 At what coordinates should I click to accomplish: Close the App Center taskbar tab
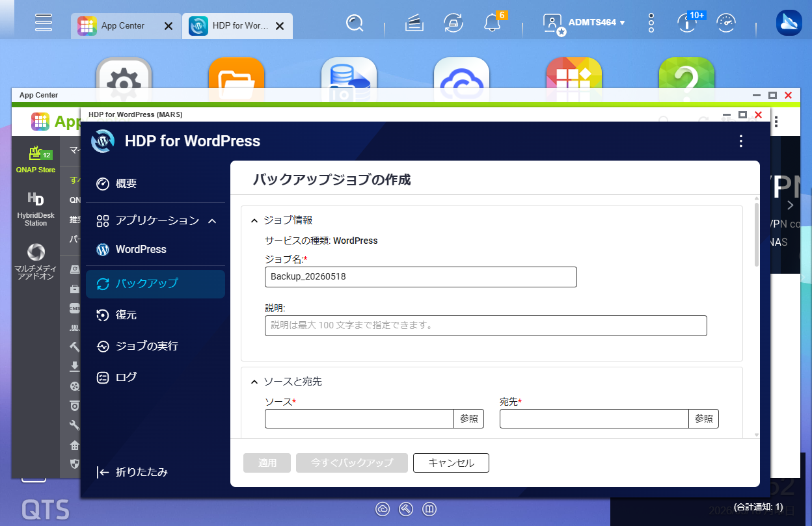169,26
